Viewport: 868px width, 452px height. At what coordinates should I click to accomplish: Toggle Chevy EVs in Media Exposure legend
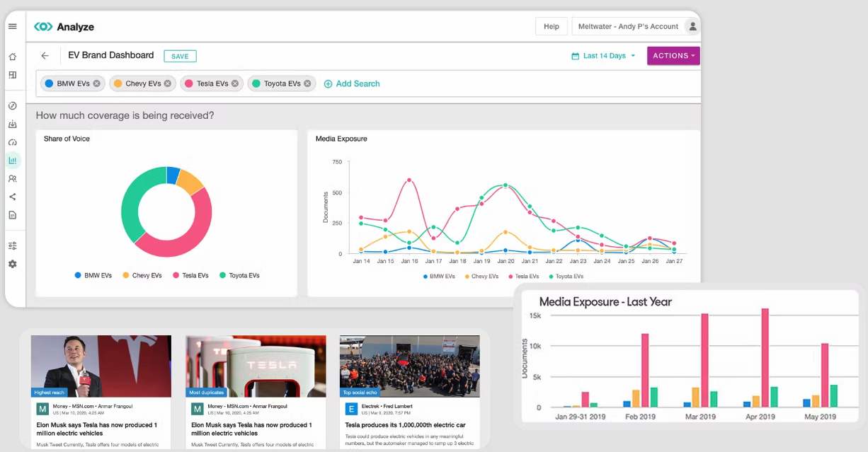[x=480, y=277]
